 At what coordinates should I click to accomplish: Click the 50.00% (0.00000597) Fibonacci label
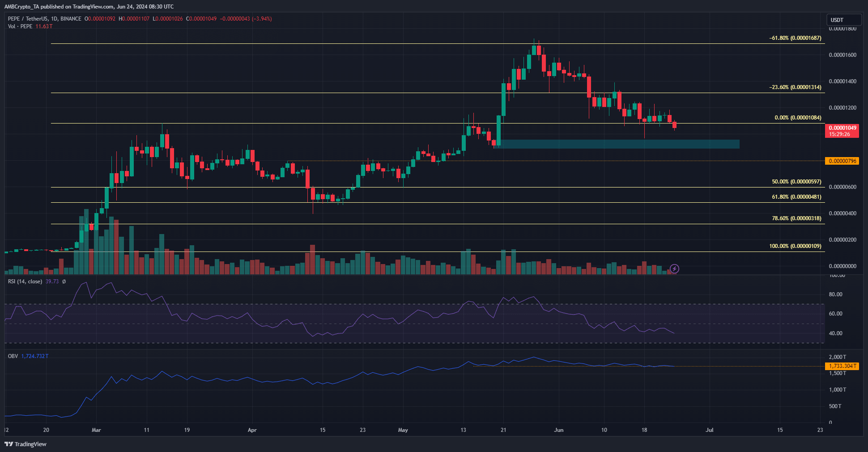pyautogui.click(x=796, y=182)
